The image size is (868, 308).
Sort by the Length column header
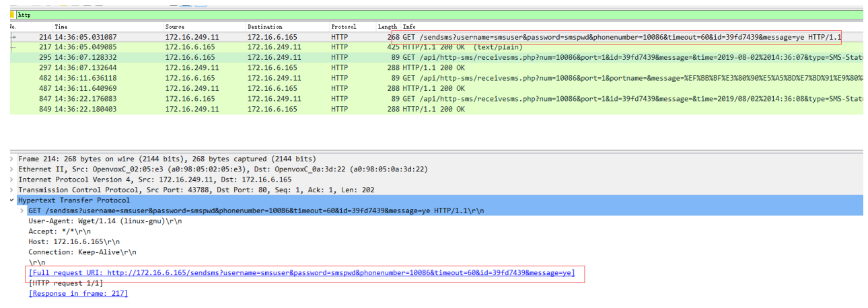(388, 27)
